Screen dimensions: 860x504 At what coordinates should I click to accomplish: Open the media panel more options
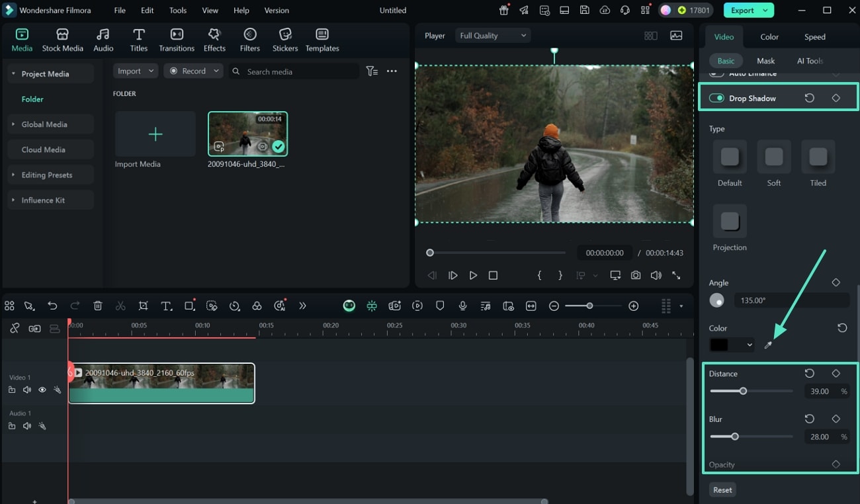(x=392, y=71)
